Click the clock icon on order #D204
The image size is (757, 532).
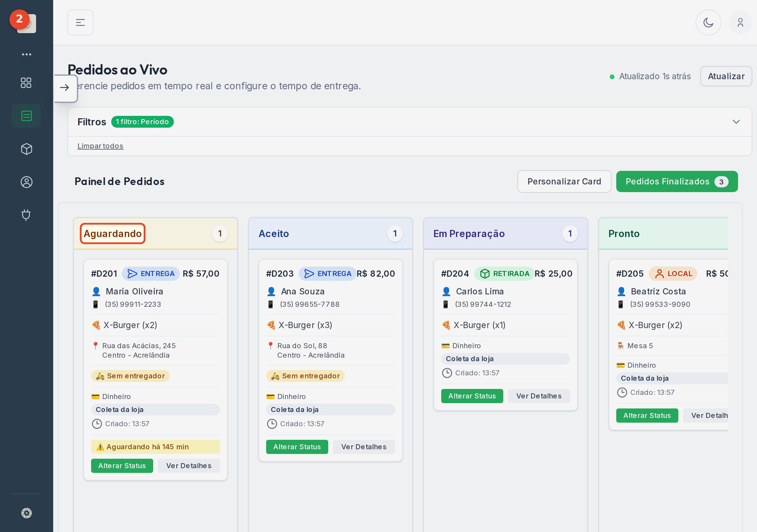pyautogui.click(x=447, y=373)
